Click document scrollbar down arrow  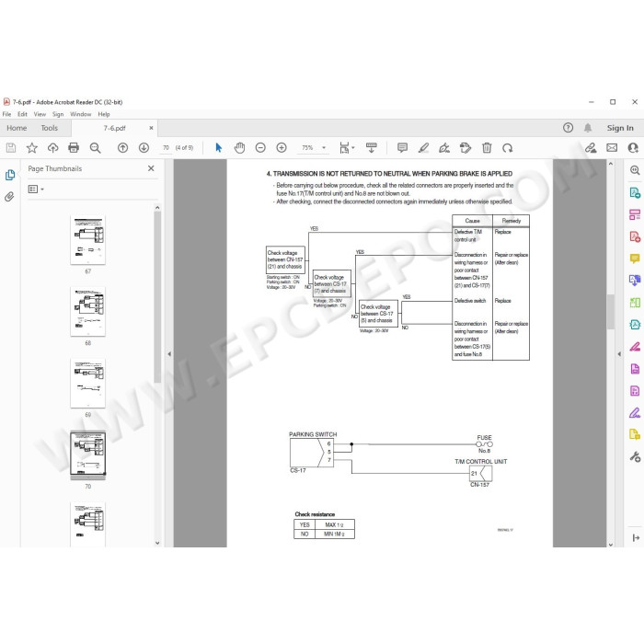click(x=611, y=545)
